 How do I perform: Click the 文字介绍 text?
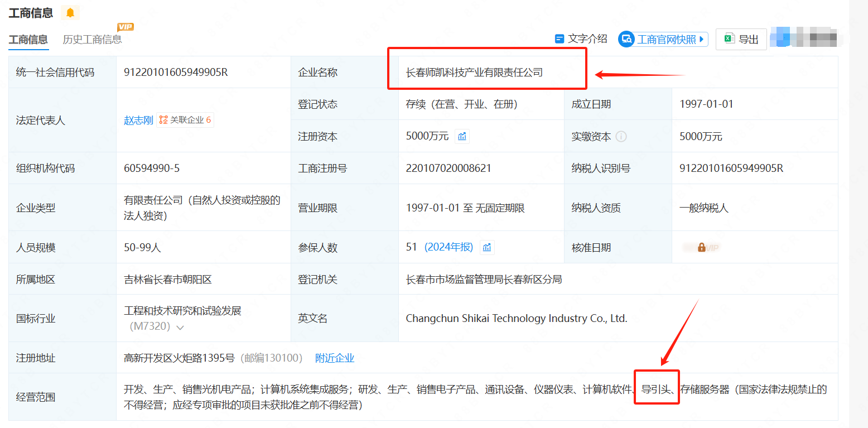pyautogui.click(x=587, y=39)
